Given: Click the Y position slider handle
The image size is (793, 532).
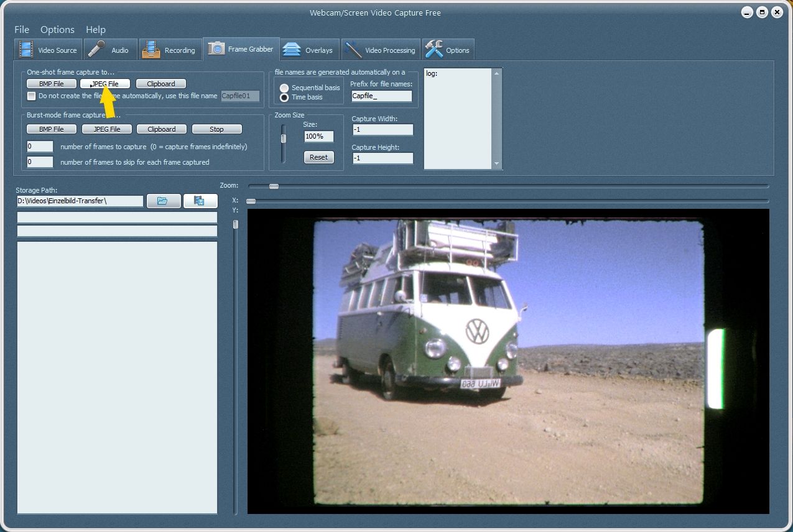Looking at the screenshot, I should point(236,224).
